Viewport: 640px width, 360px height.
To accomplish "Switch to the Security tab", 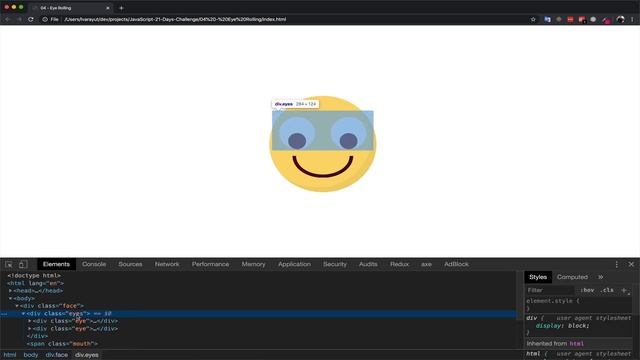I will tap(335, 264).
